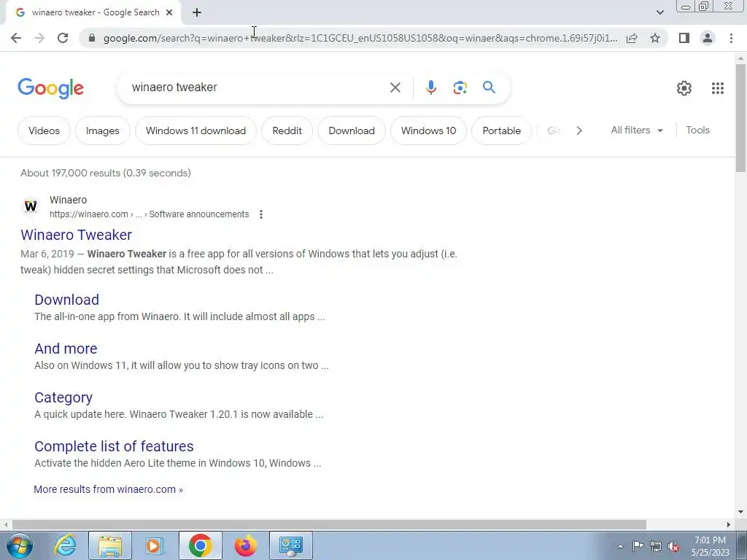Image resolution: width=747 pixels, height=560 pixels.
Task: Select the Images filter chip
Action: [x=102, y=131]
